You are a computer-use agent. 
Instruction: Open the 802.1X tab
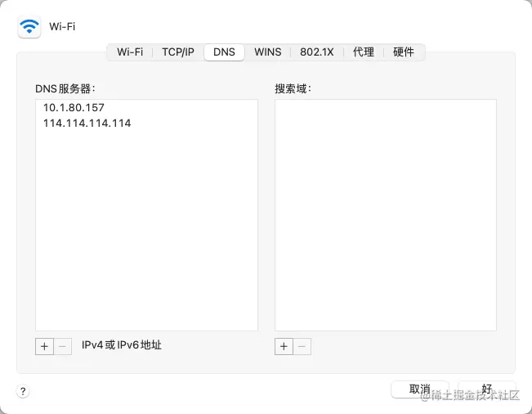[x=317, y=52]
